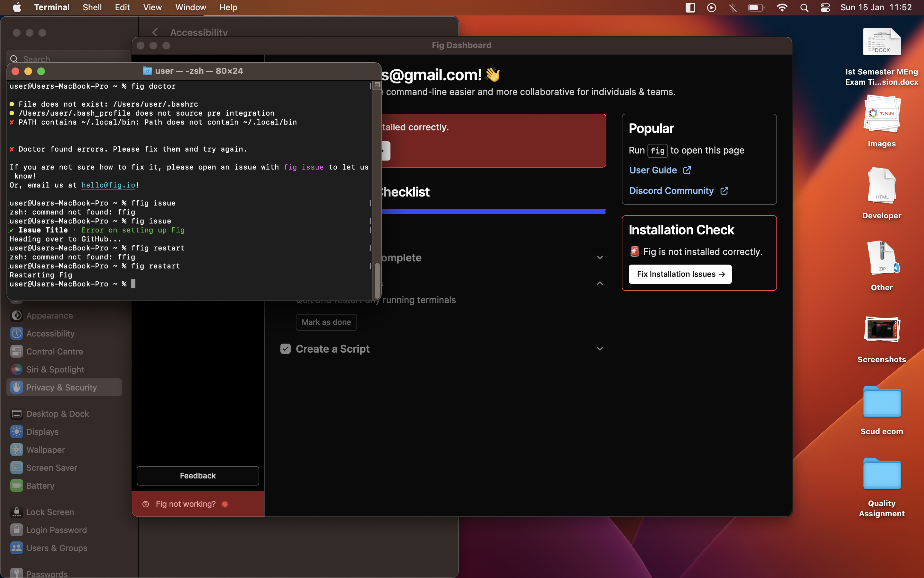Collapse the open checklist section chevron

click(x=600, y=283)
